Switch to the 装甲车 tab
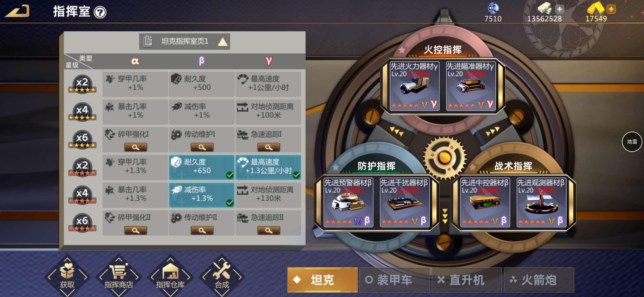 (394, 280)
